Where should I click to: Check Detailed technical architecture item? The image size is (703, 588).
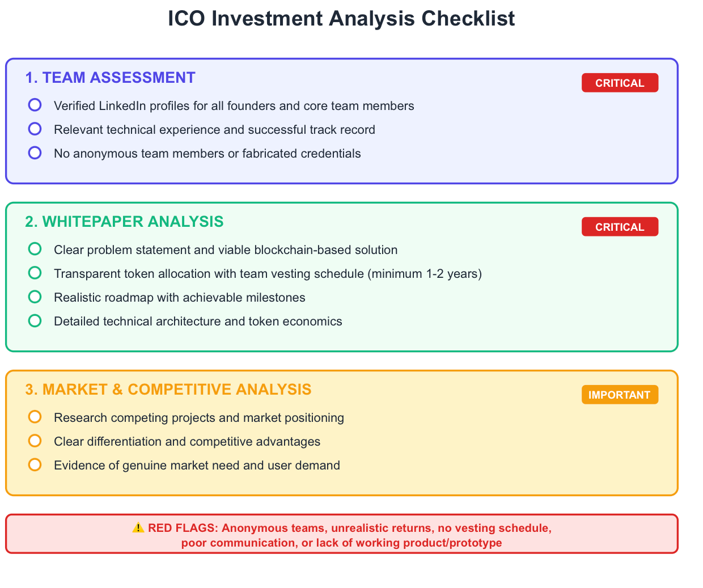click(x=35, y=320)
